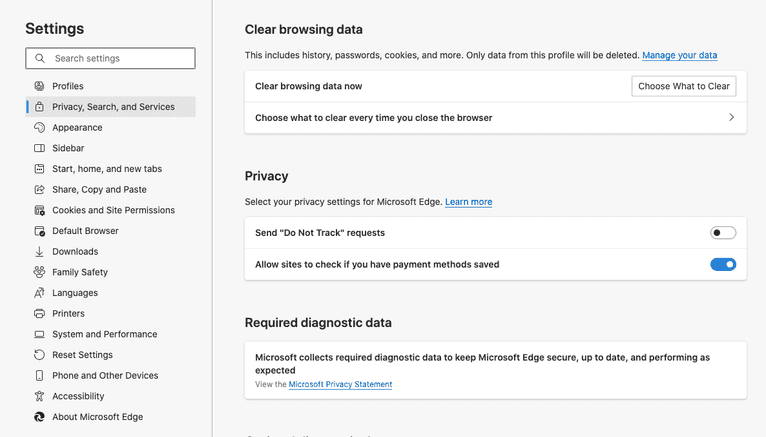Image resolution: width=766 pixels, height=437 pixels.
Task: Open the Microsoft Privacy Statement link
Action: click(340, 384)
